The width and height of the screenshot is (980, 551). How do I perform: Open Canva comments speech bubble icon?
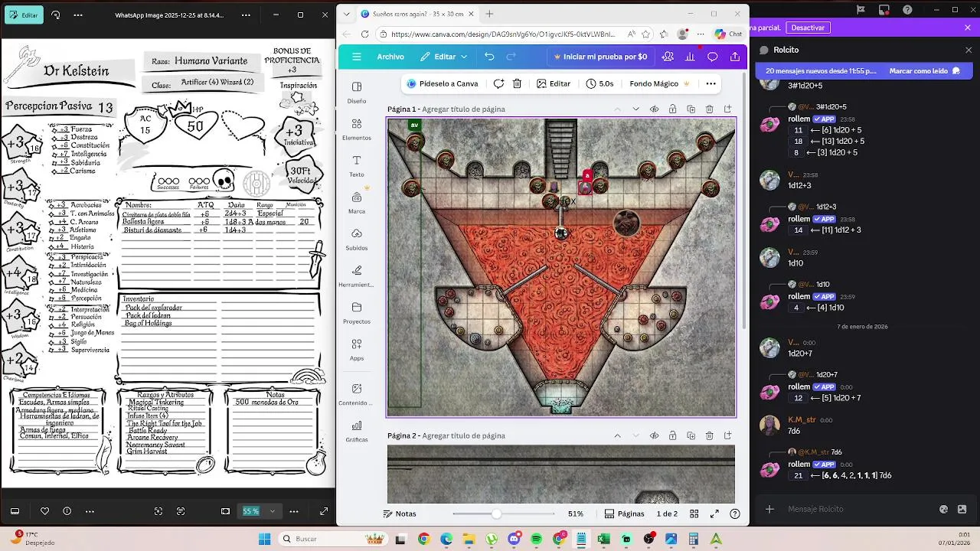point(712,57)
